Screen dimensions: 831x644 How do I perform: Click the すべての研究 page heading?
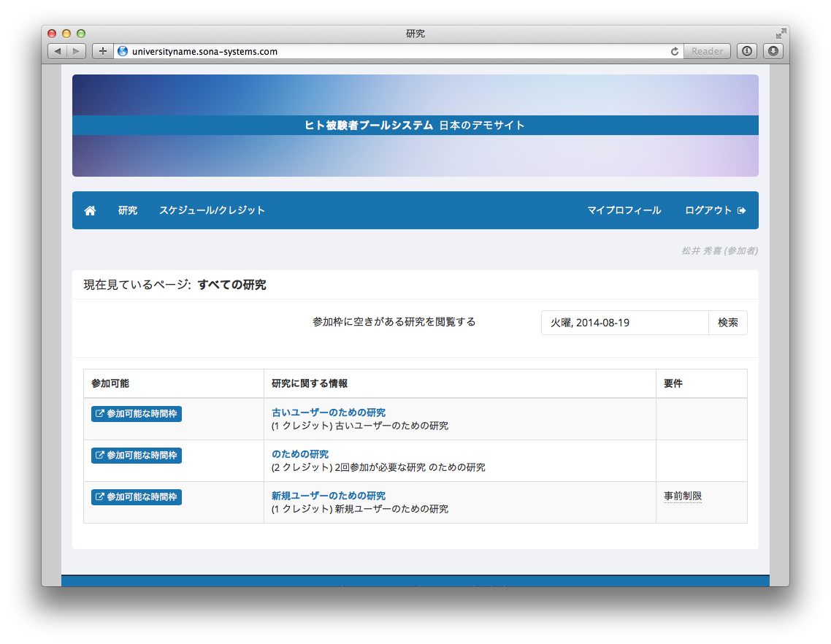231,285
